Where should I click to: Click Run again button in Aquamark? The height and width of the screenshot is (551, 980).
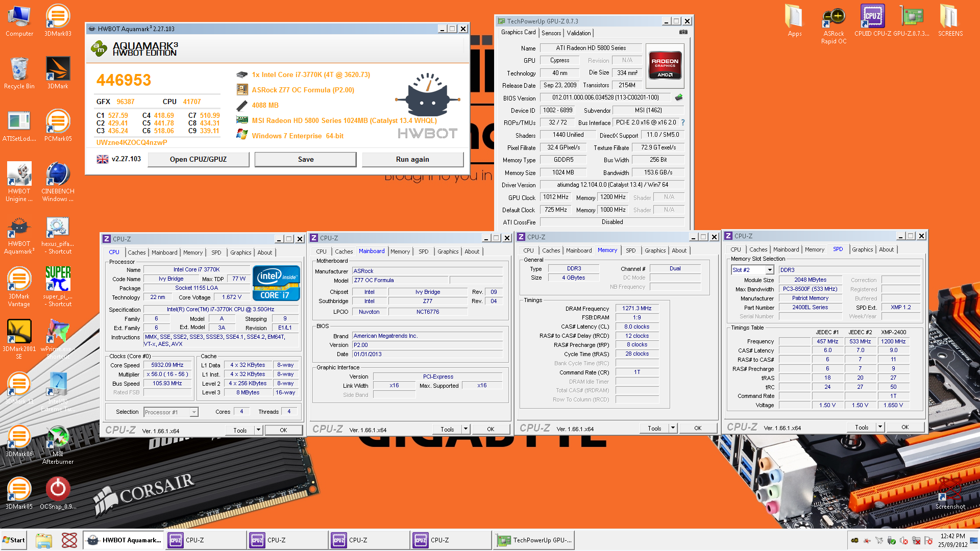[x=412, y=159]
